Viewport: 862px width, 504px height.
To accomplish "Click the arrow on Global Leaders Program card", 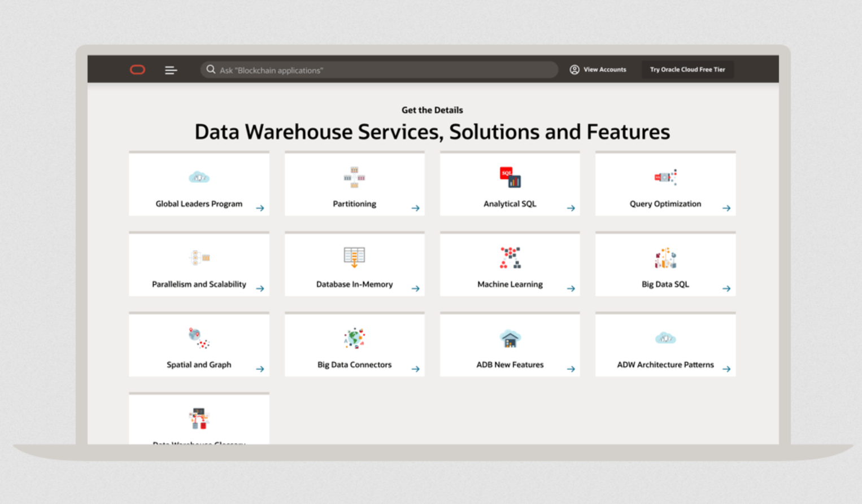I will click(x=260, y=208).
